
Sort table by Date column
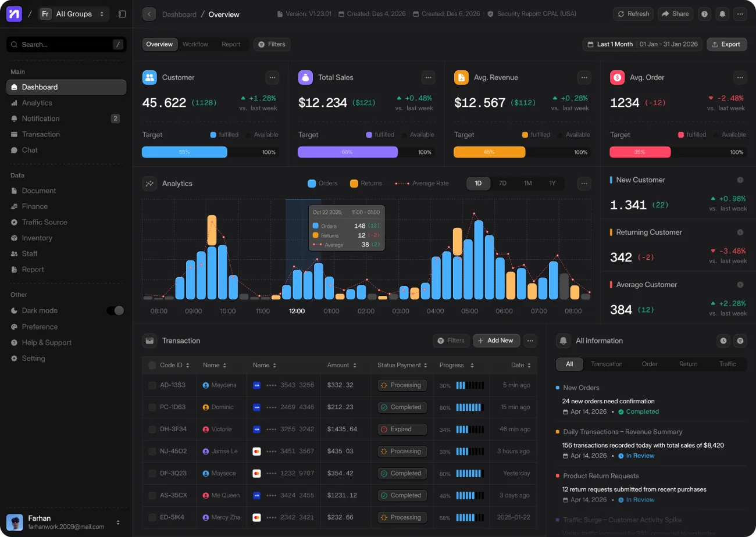point(520,366)
